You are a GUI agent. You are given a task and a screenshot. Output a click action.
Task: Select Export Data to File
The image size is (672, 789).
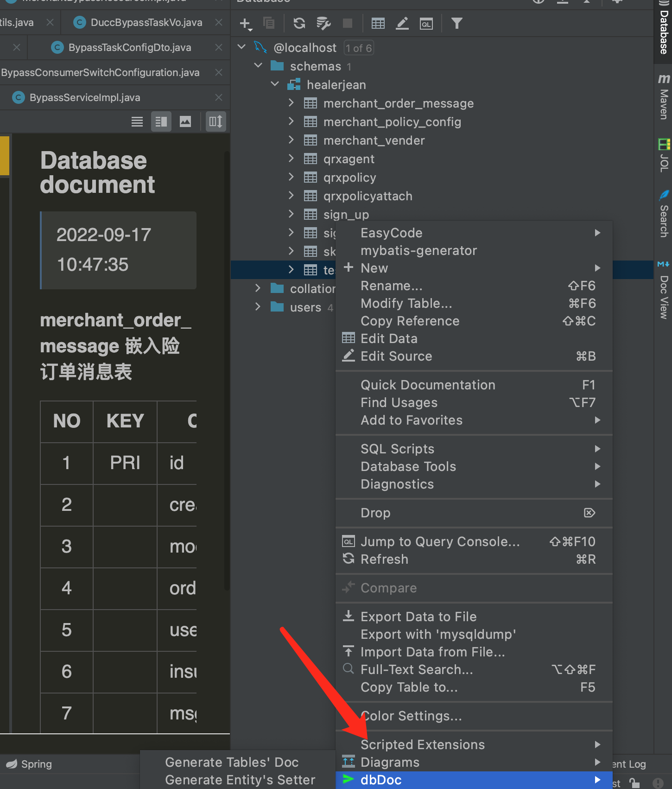pos(474,617)
